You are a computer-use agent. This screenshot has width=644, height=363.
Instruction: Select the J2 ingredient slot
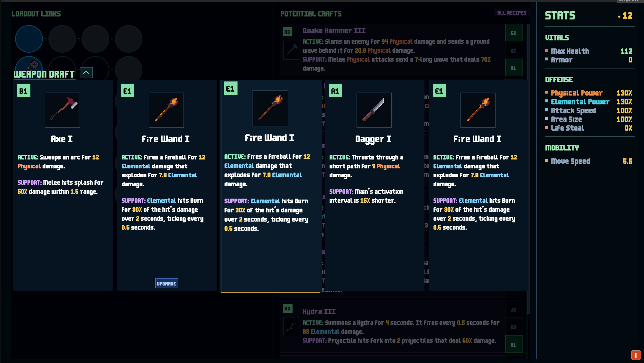coord(514,309)
